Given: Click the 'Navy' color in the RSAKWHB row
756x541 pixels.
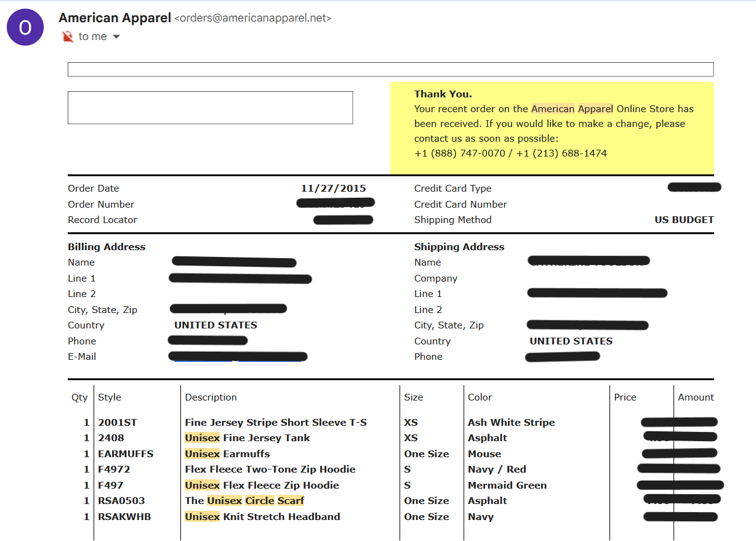Looking at the screenshot, I should [481, 517].
